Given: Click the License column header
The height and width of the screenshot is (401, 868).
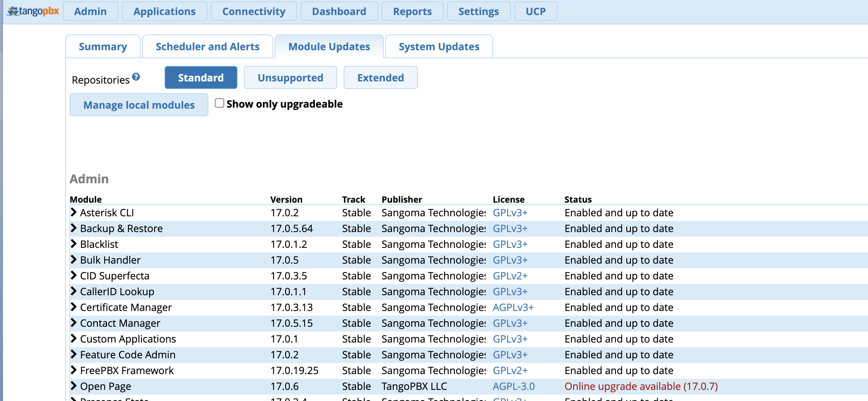Looking at the screenshot, I should (x=509, y=199).
